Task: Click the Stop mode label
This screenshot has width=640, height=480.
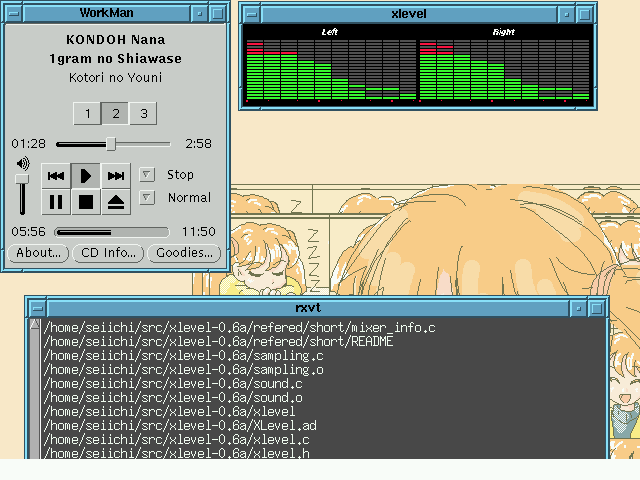Action: pos(180,175)
